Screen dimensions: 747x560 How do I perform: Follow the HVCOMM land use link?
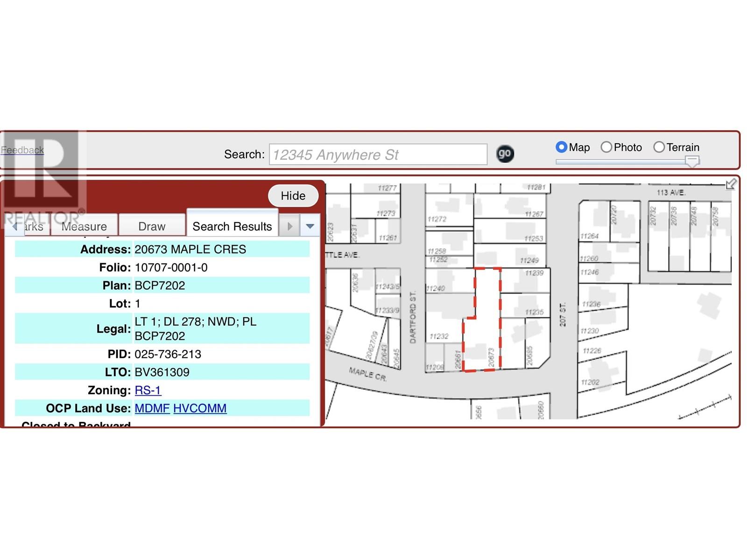[x=200, y=408]
